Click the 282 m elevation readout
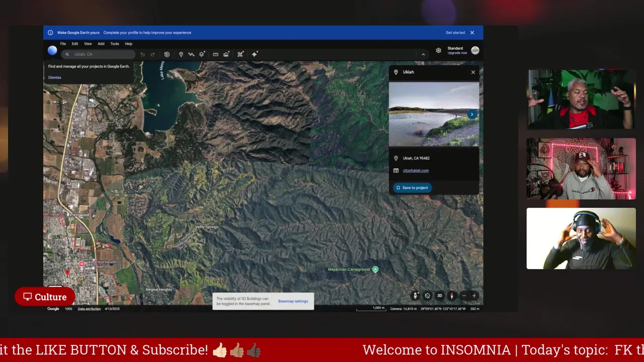This screenshot has width=644, height=362. pyautogui.click(x=474, y=309)
